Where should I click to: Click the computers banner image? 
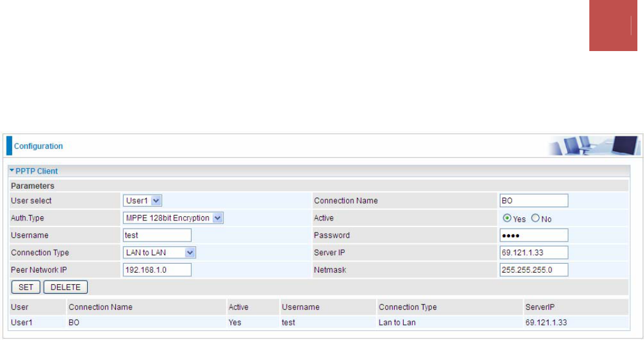[x=594, y=146]
